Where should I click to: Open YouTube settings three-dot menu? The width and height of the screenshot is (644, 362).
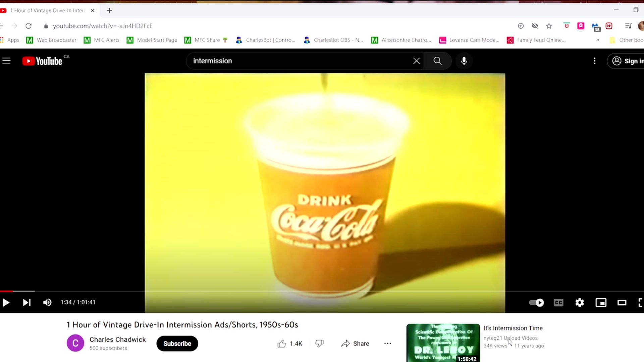pos(595,61)
